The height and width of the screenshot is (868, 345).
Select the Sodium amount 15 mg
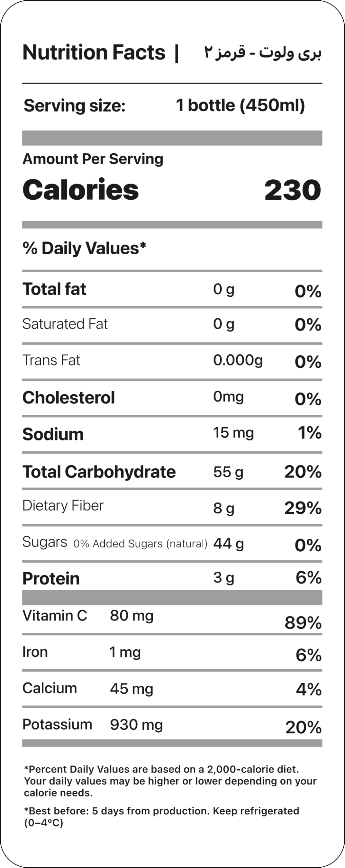[233, 433]
